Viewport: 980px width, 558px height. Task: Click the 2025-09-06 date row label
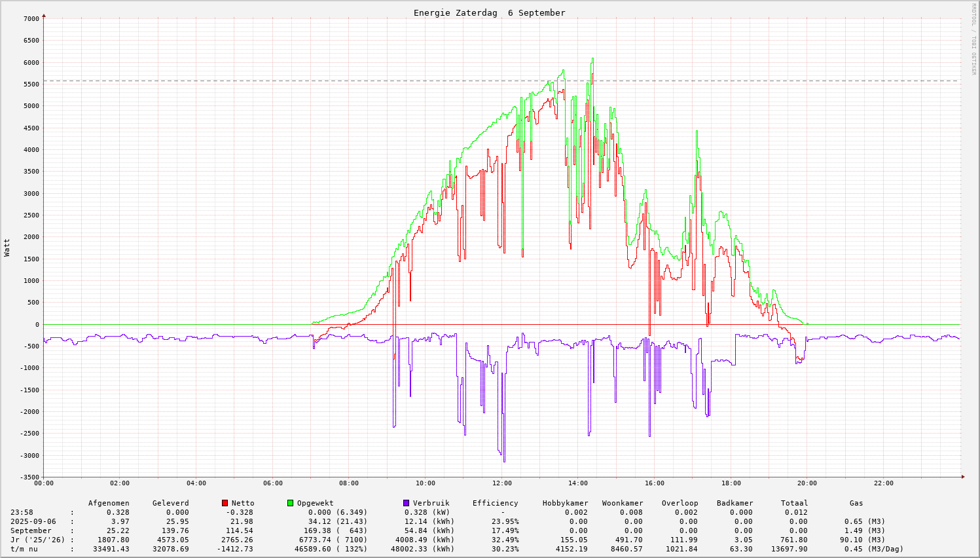tap(33, 521)
